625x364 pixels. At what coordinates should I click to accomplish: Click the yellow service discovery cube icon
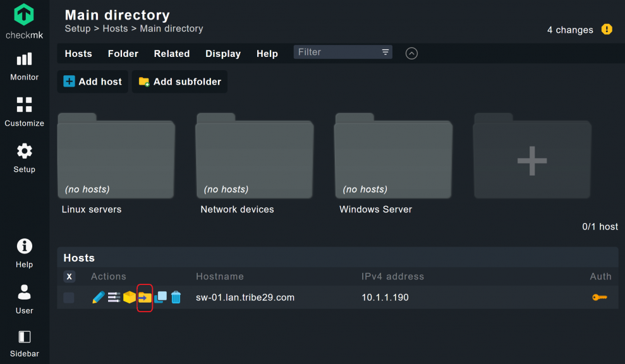point(130,297)
